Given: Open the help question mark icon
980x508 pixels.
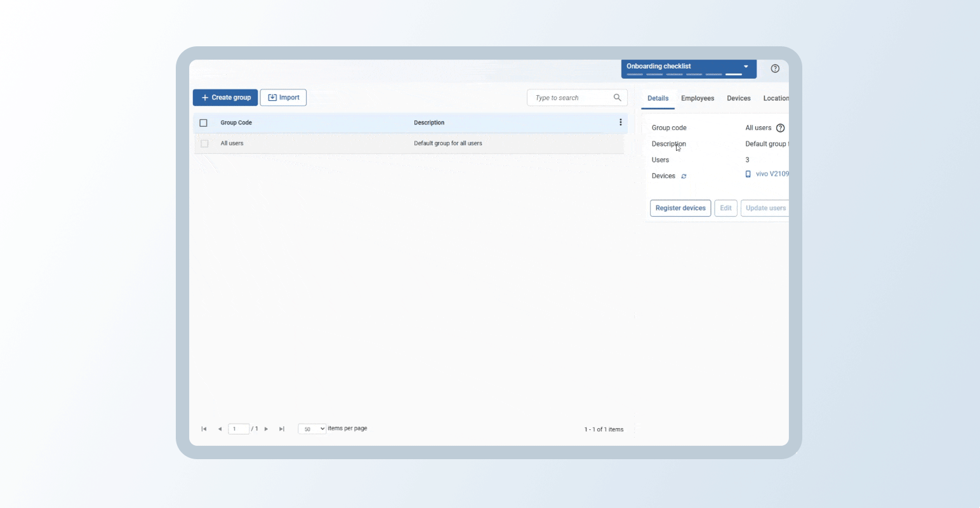Looking at the screenshot, I should (x=775, y=68).
